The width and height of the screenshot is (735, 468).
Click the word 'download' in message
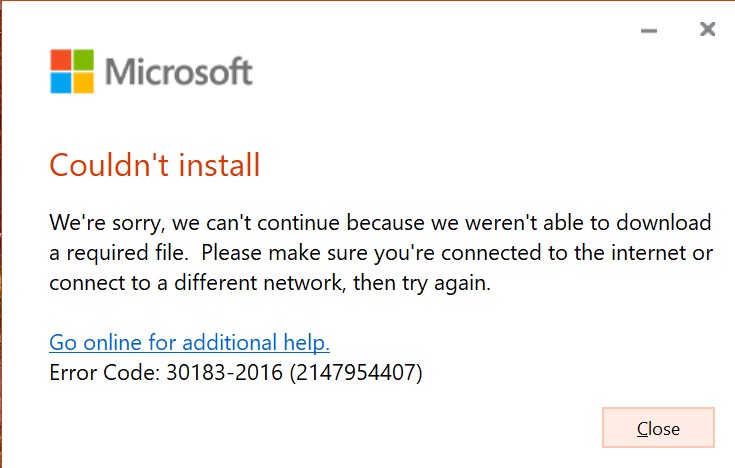click(664, 222)
